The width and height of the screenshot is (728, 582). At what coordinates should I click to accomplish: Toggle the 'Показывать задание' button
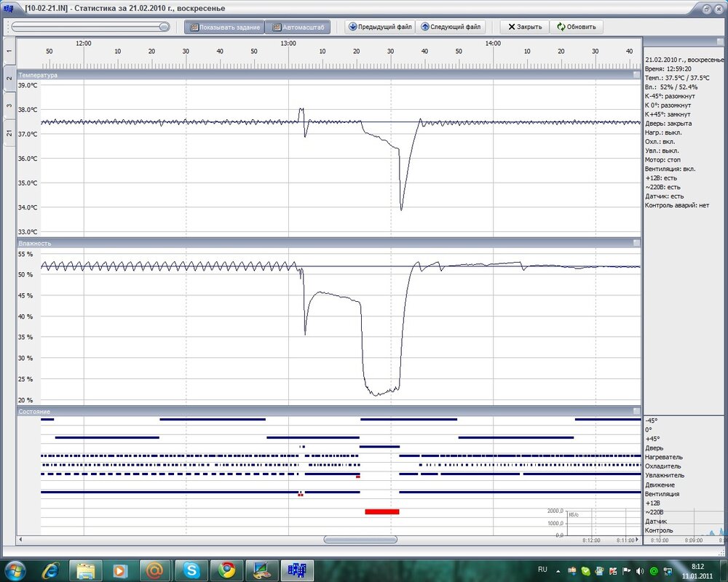tap(224, 27)
